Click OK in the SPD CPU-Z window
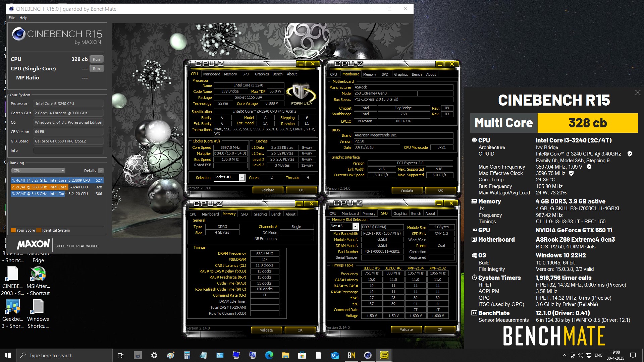Screen dimensions: 644x362 (440, 329)
